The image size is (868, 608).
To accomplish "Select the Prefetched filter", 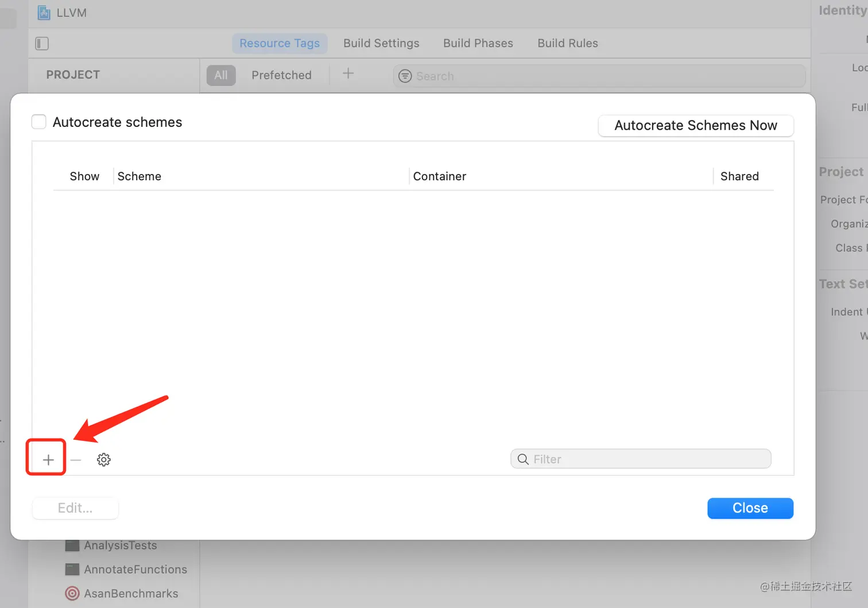I will tap(281, 75).
